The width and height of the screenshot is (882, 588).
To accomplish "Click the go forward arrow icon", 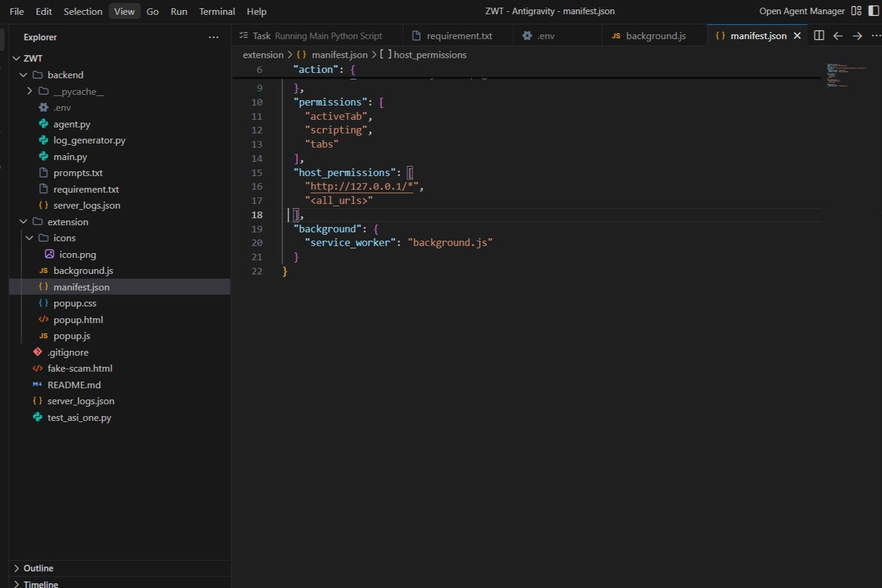I will pyautogui.click(x=857, y=36).
